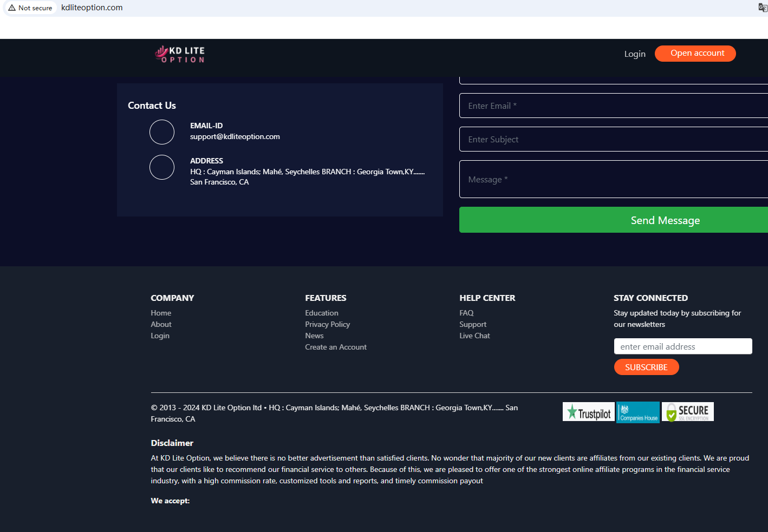
Task: Open the Trustpilot badge
Action: click(x=588, y=412)
